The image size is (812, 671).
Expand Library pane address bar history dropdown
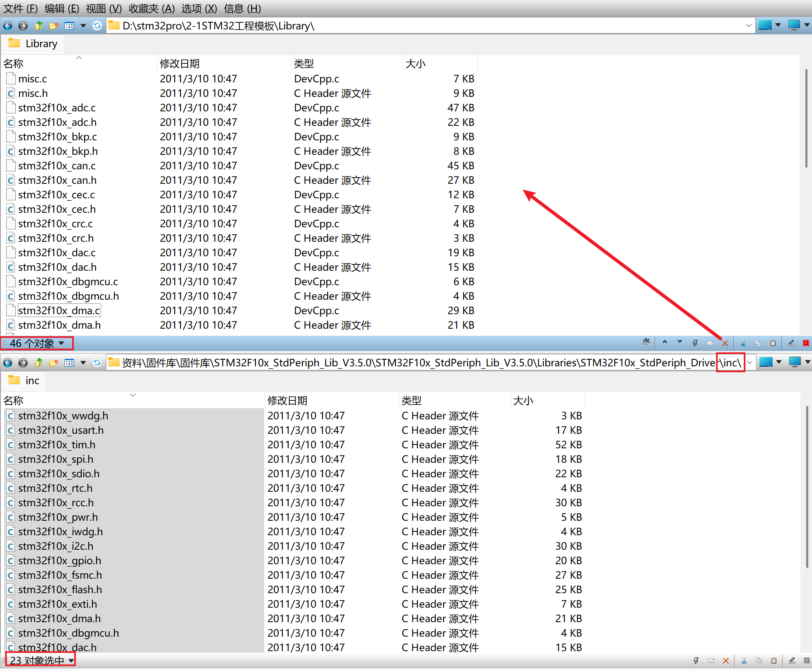(x=749, y=26)
